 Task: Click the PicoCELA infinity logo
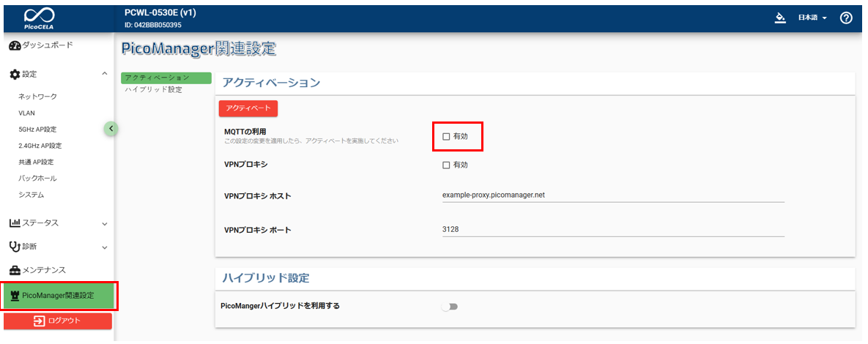(x=40, y=18)
